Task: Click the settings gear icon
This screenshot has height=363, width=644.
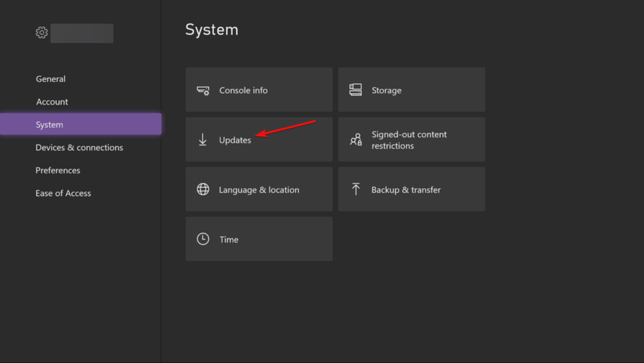Action: coord(41,32)
